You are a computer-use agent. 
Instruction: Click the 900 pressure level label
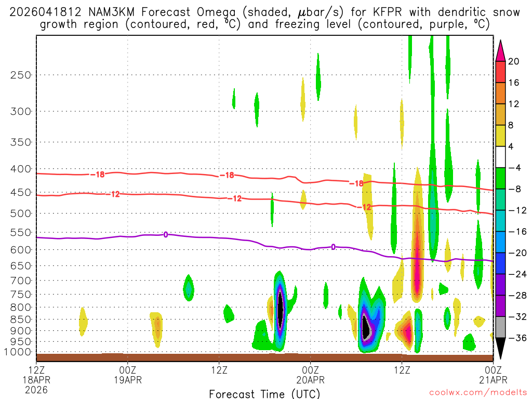21,331
